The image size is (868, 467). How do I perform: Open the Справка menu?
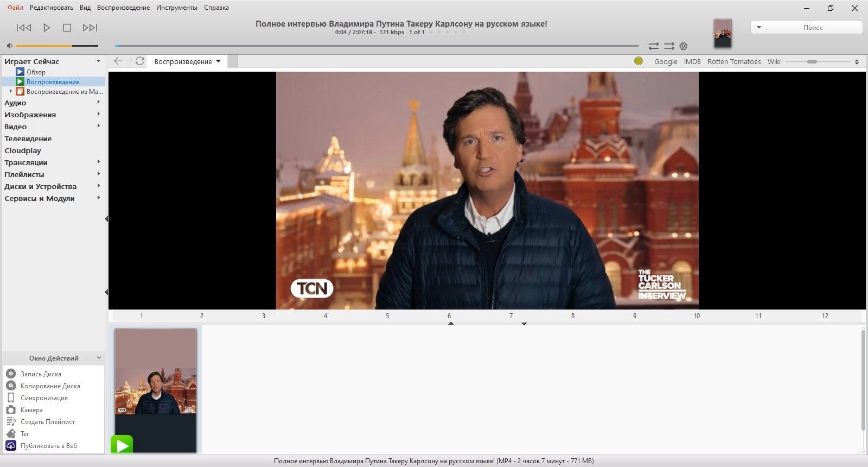[216, 8]
